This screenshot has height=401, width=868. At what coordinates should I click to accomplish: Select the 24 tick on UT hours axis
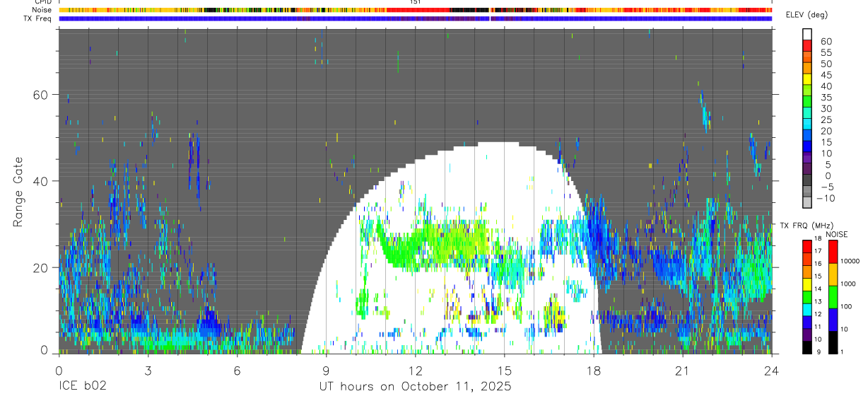[772, 370]
